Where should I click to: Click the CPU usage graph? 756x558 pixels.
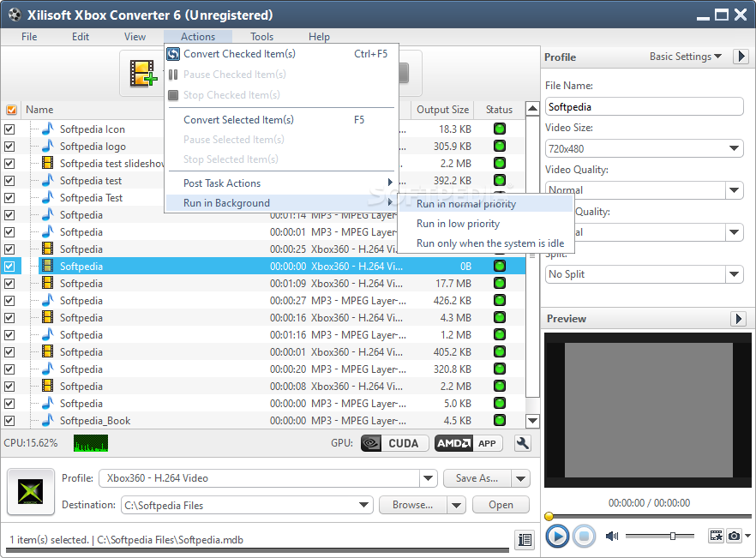pos(91,443)
